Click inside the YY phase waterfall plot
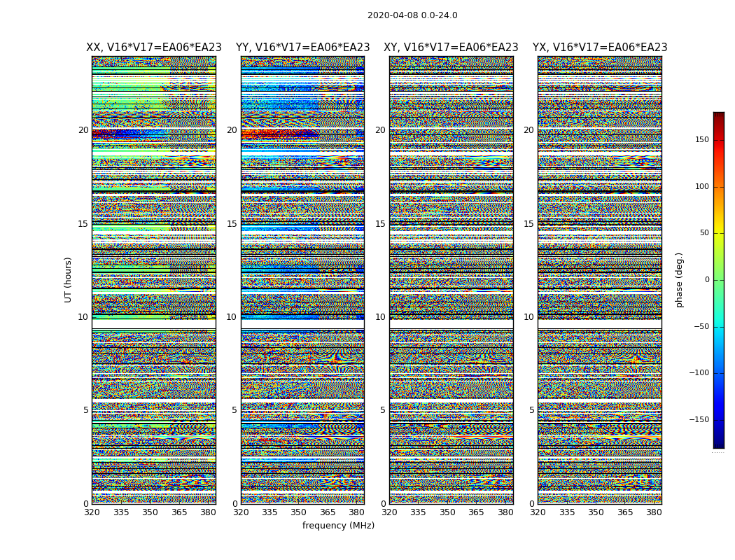The image size is (735, 560). click(303, 280)
